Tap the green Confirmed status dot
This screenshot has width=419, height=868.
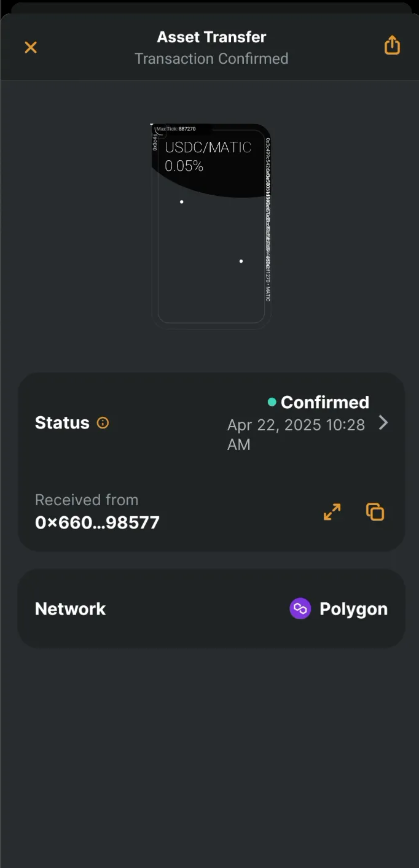coord(272,402)
